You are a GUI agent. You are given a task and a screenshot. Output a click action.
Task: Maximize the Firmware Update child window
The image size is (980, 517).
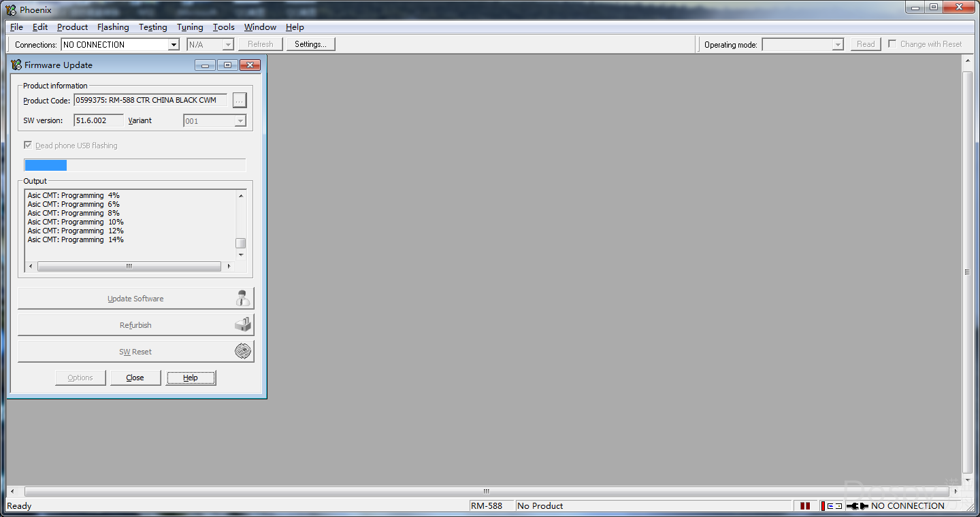click(x=227, y=65)
